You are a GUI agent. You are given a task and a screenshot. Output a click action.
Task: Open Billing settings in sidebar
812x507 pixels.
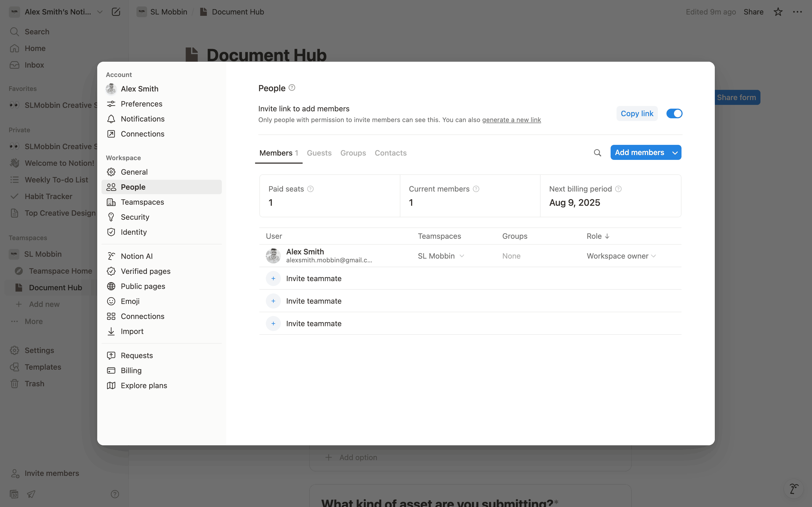[131, 370]
